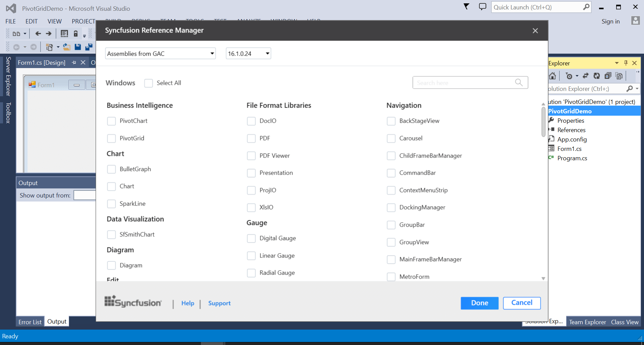Click the Cancel button
The image size is (644, 345).
tap(522, 303)
